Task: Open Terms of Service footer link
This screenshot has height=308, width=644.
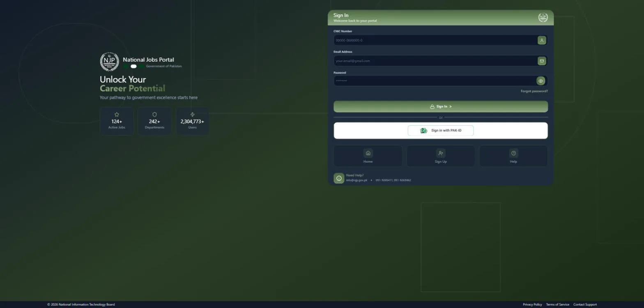Action: 558,305
